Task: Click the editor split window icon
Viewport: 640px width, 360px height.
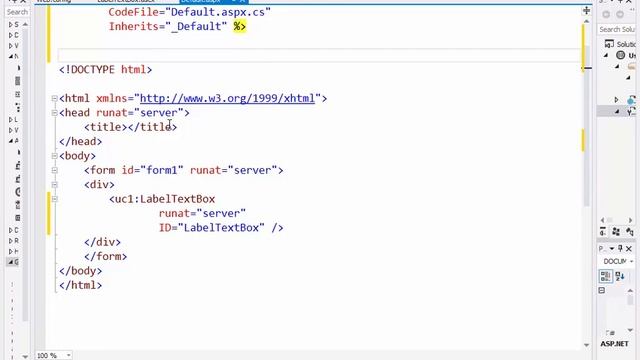Action: point(587,11)
